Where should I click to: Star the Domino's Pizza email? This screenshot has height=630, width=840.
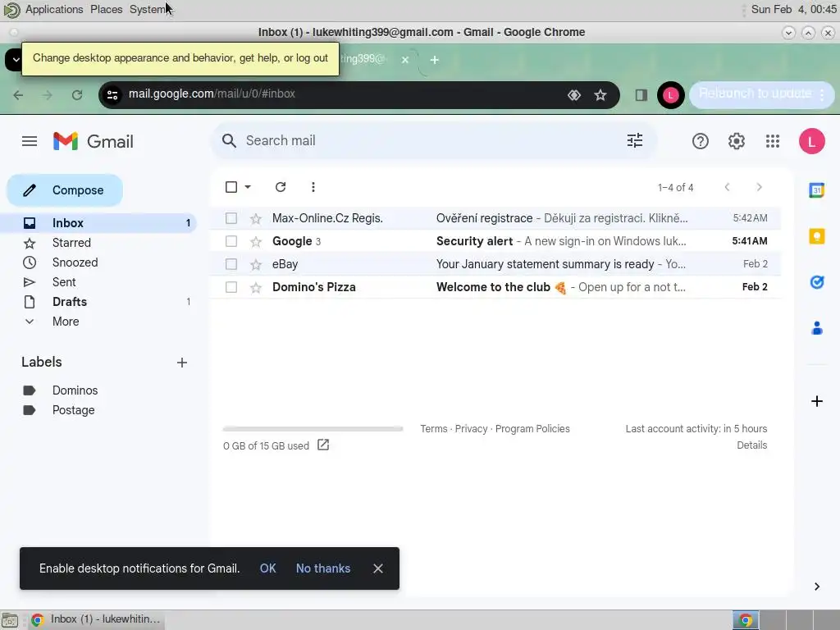click(256, 287)
